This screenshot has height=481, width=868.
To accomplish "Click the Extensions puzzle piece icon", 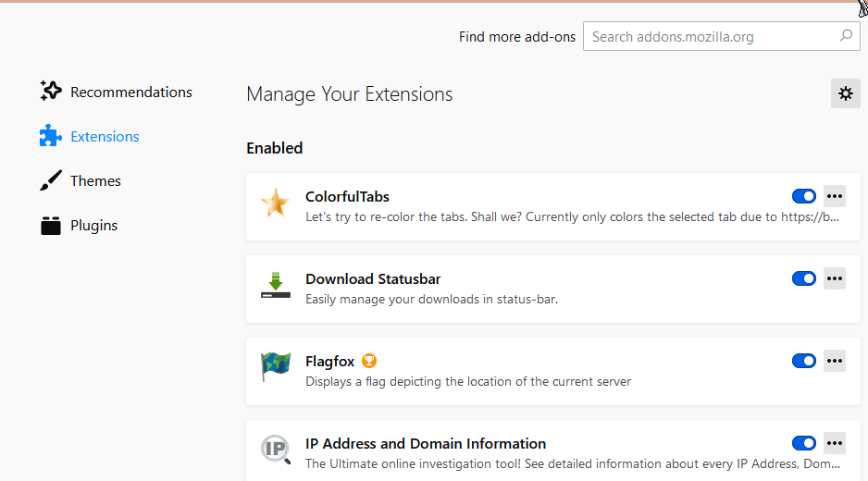I will pos(50,136).
